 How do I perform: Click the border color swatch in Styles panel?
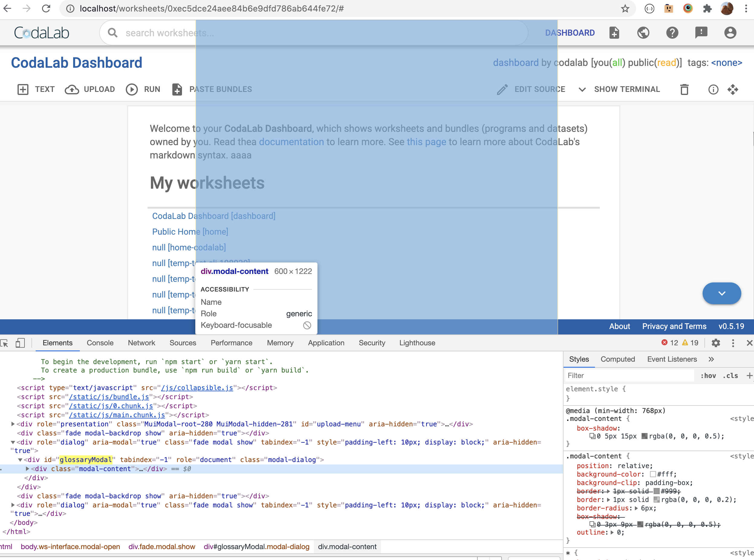click(657, 500)
